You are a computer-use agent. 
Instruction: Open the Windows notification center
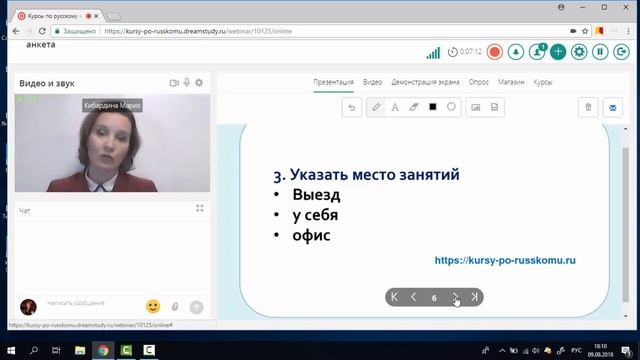[x=626, y=350]
